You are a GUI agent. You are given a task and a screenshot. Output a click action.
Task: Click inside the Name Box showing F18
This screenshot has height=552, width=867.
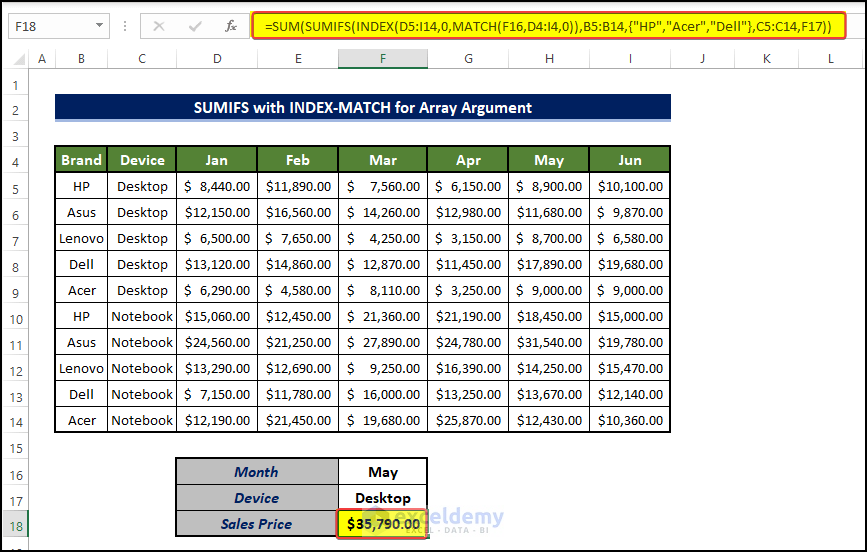tap(50, 25)
